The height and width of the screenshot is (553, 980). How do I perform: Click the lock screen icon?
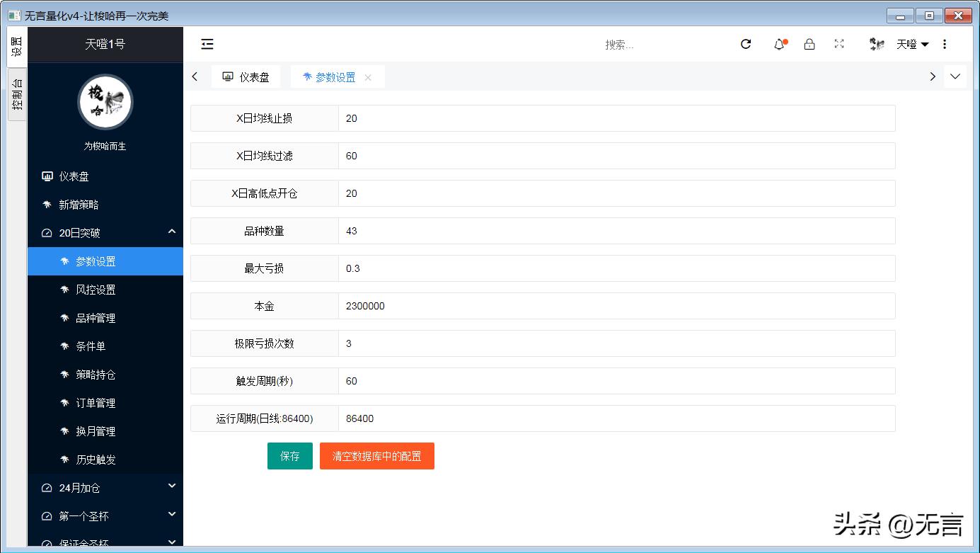(809, 44)
